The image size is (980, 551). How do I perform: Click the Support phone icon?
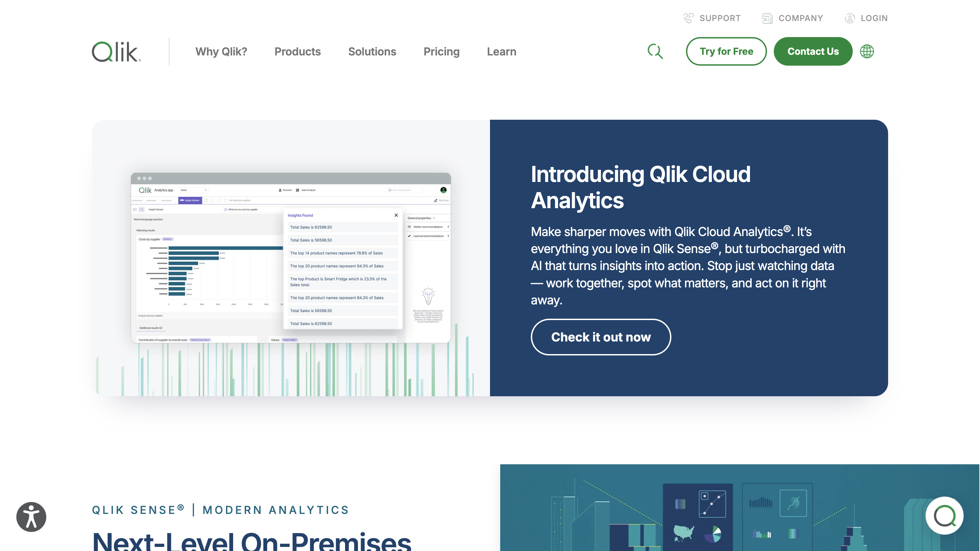[689, 18]
